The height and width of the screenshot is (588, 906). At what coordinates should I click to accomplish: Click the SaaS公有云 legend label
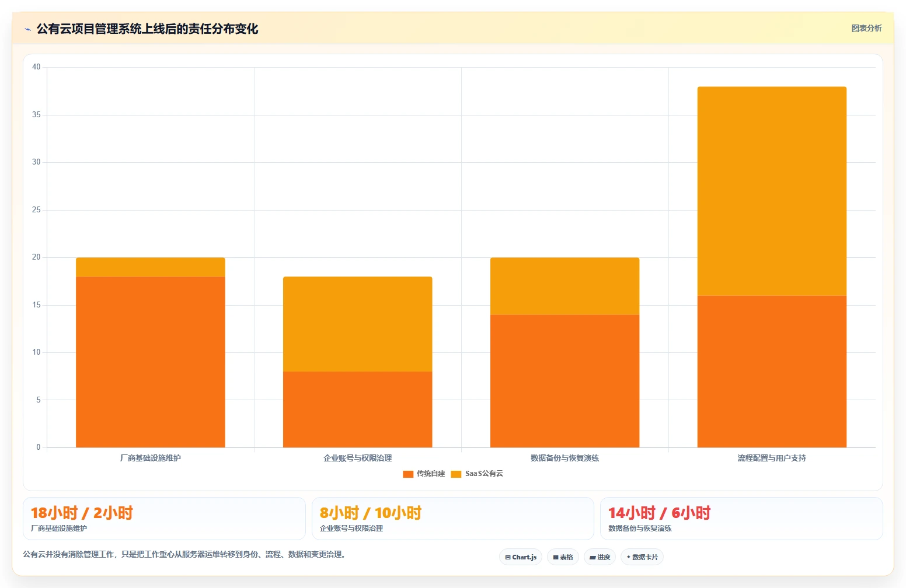484,474
